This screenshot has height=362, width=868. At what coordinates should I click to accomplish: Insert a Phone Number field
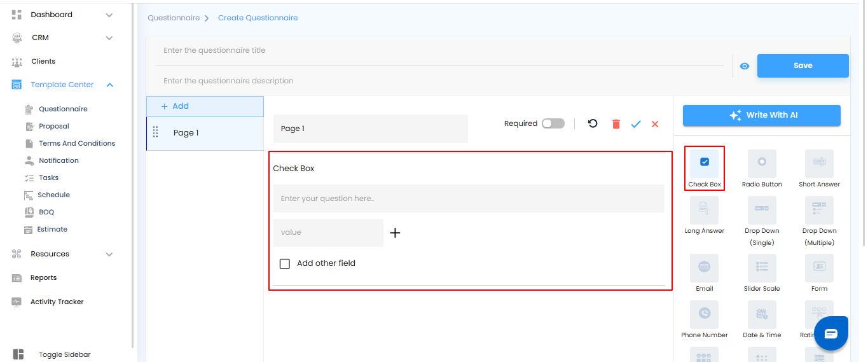[x=704, y=314]
